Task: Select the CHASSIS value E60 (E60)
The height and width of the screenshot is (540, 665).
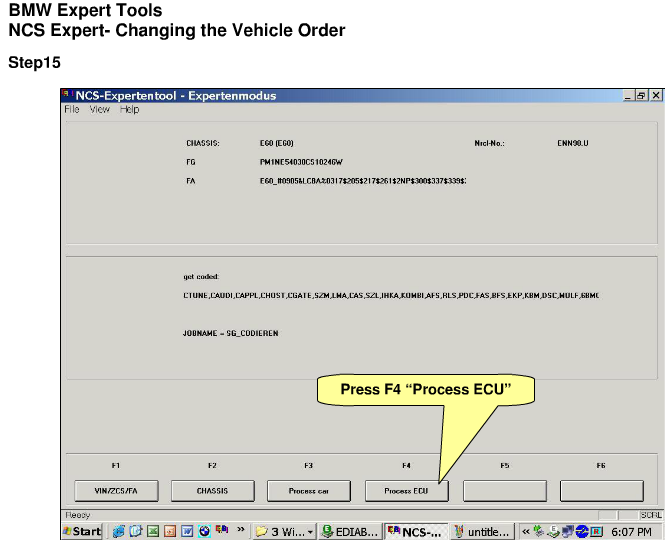Action: (x=277, y=143)
